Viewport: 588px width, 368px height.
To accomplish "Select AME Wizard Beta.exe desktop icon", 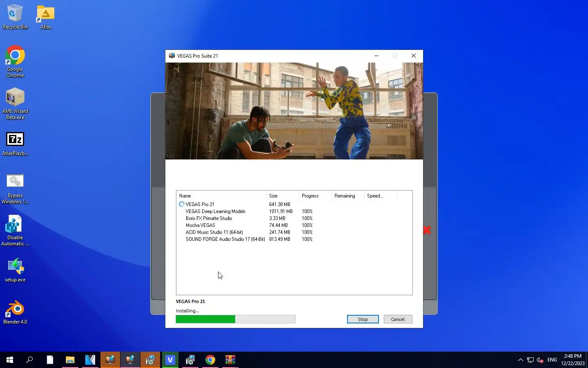I will click(x=15, y=104).
